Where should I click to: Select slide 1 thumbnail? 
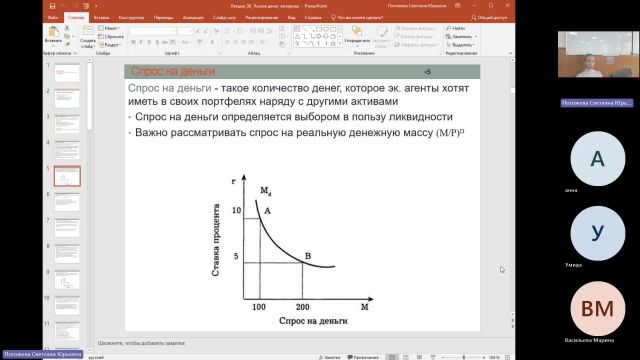click(67, 73)
